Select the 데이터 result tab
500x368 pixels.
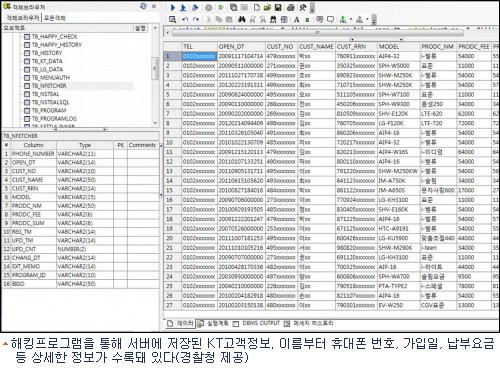[181, 323]
